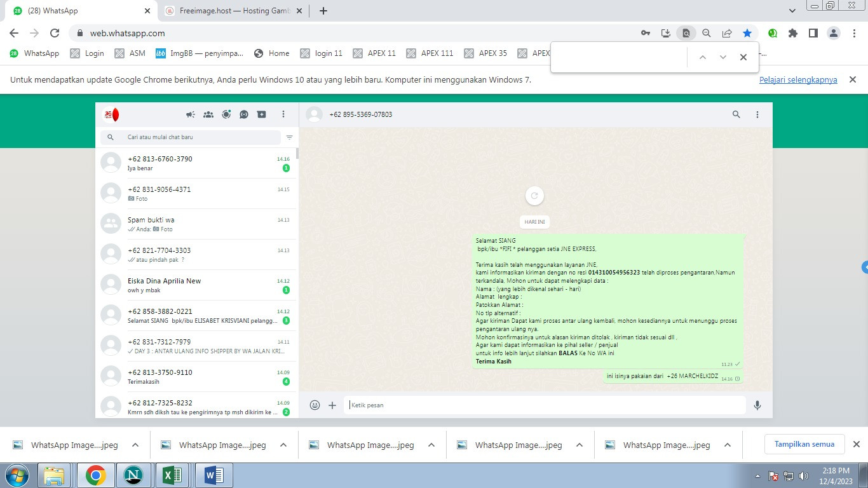Image resolution: width=868 pixels, height=488 pixels.
Task: Start a new chat with the plus icon
Action: click(261, 114)
